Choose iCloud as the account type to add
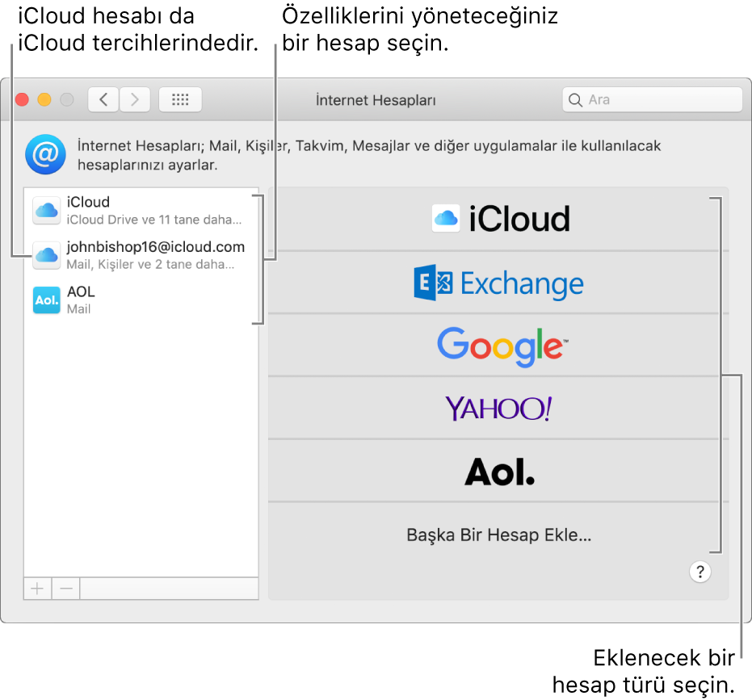The image size is (752, 700). [498, 219]
